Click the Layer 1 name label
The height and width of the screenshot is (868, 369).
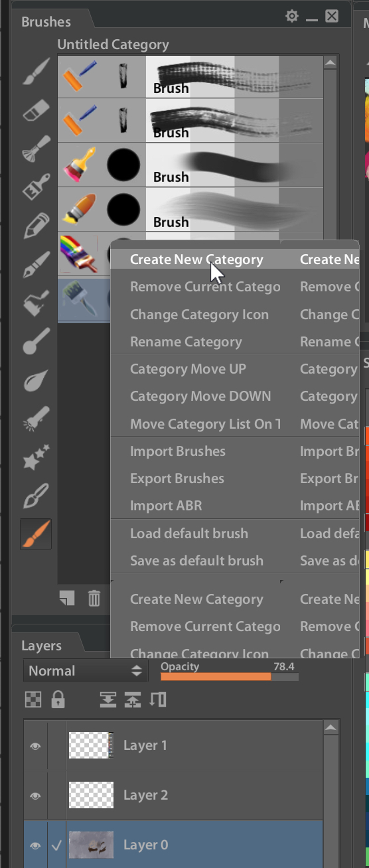click(145, 745)
